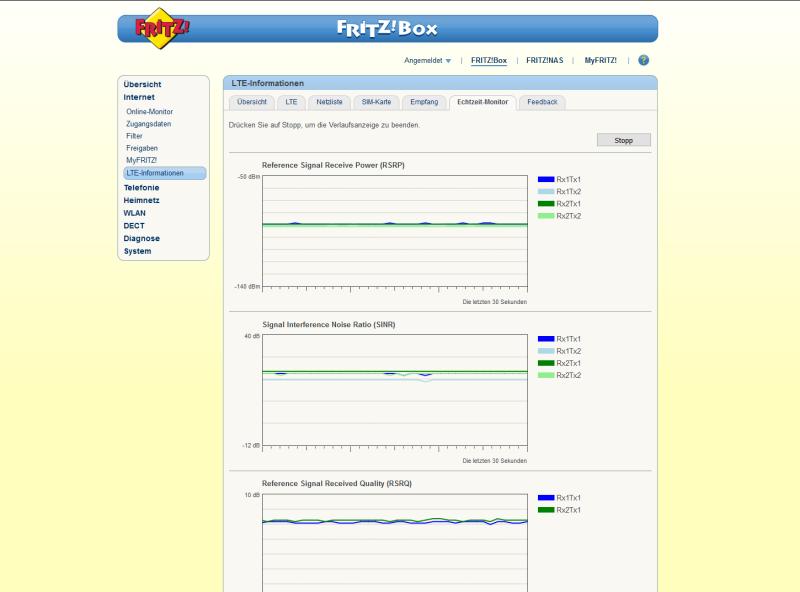Click the 40 dB axis label

coord(252,336)
